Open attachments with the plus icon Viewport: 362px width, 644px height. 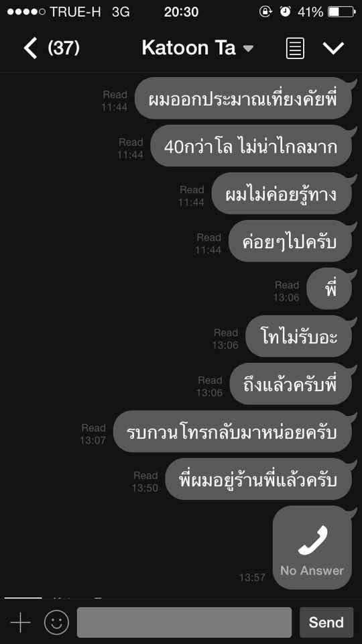20,623
